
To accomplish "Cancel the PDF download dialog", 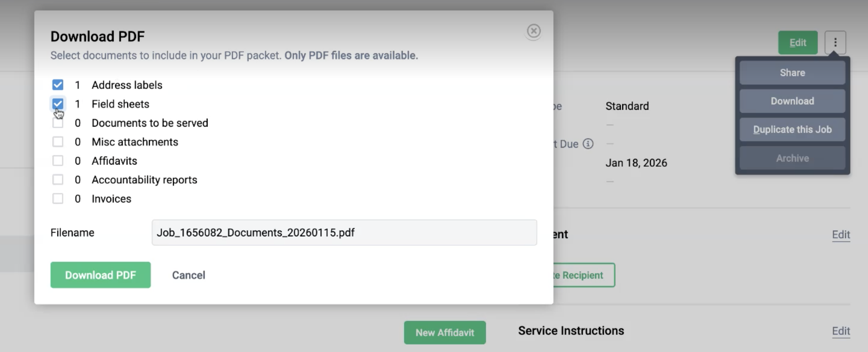I will (188, 275).
